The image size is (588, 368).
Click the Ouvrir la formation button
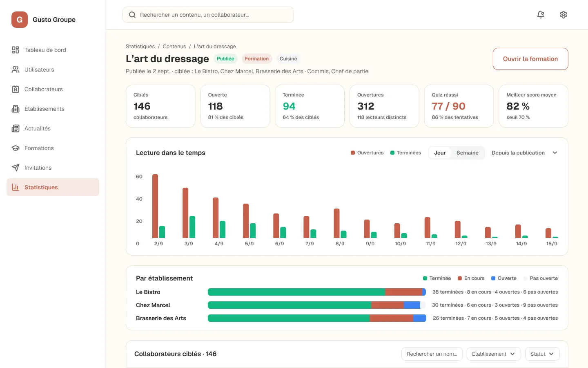(530, 59)
